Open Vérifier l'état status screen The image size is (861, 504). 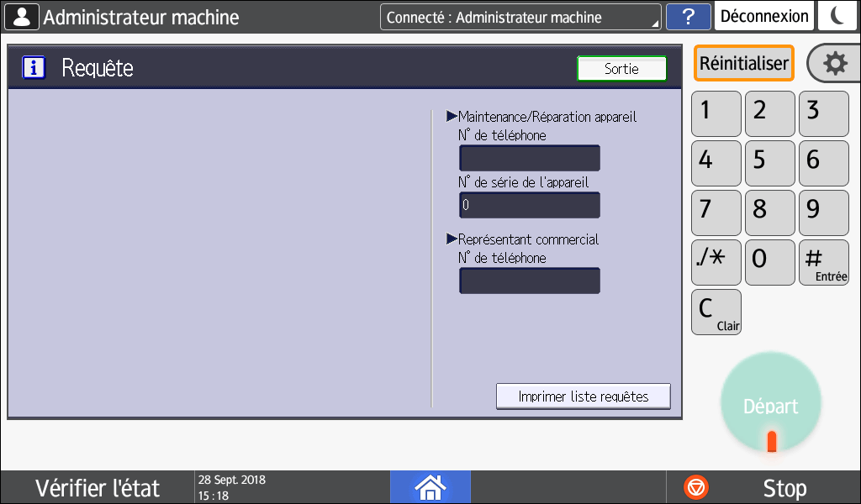pos(97,487)
